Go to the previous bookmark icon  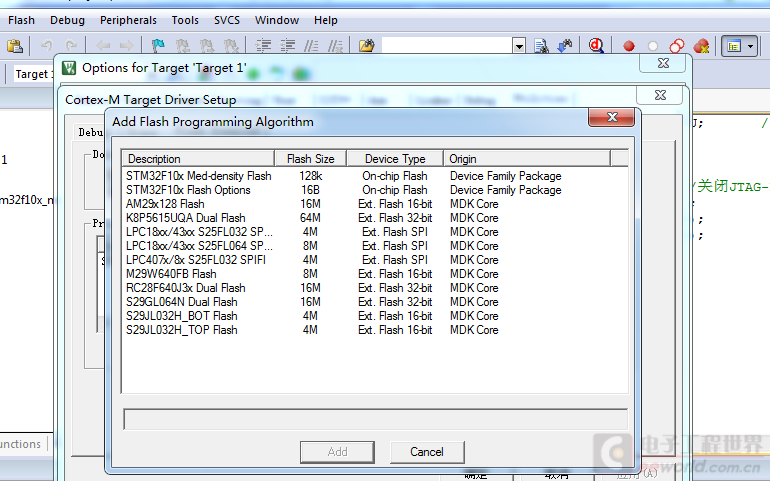coord(183,46)
